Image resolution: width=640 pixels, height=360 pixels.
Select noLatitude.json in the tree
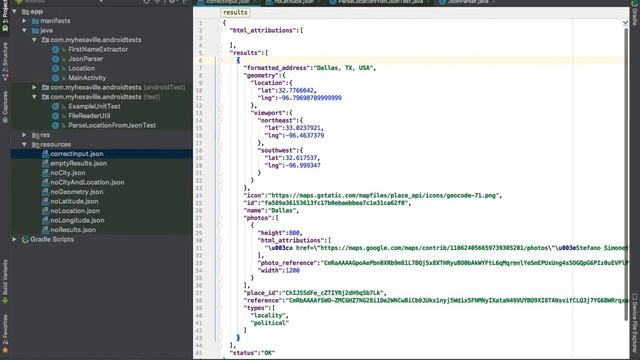pos(74,201)
